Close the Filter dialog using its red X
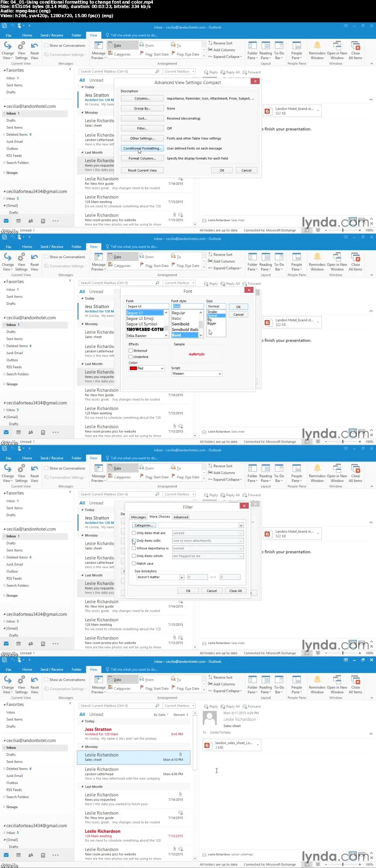Image resolution: width=376 pixels, height=868 pixels. 244,506
